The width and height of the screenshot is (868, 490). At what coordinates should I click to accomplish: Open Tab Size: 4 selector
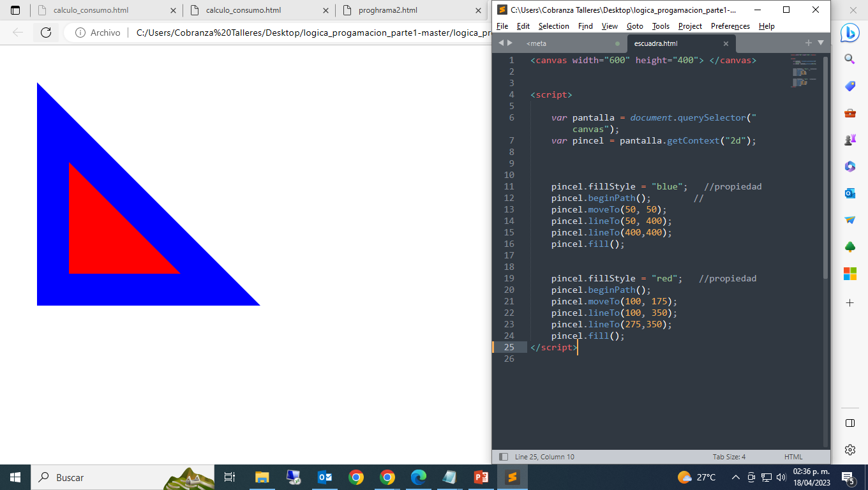[x=729, y=457]
